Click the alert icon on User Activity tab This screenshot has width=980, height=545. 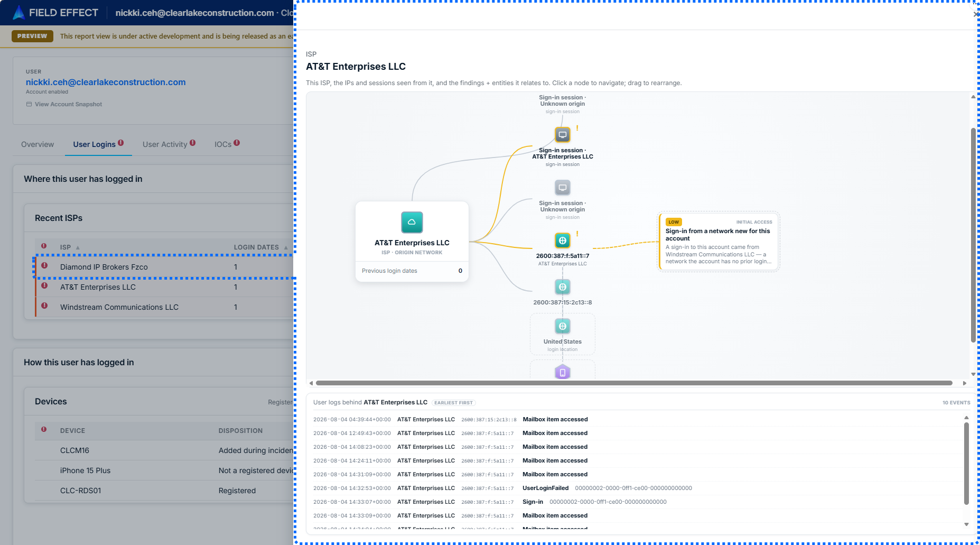click(x=193, y=143)
